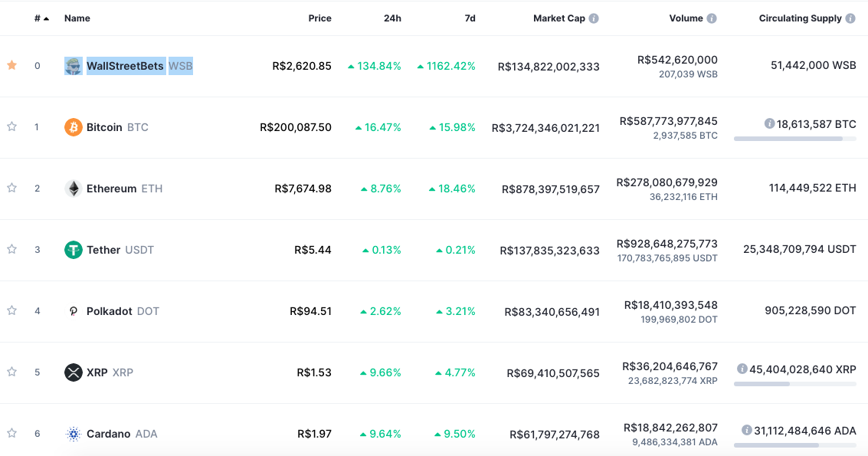The height and width of the screenshot is (456, 868).
Task: Click Bitcoin 24h change 16.47%
Action: (378, 127)
